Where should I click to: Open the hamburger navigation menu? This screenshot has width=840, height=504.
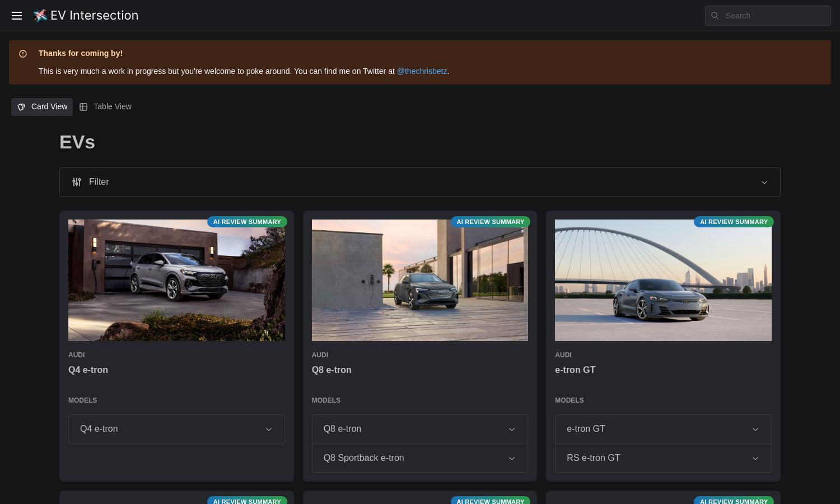click(x=17, y=16)
